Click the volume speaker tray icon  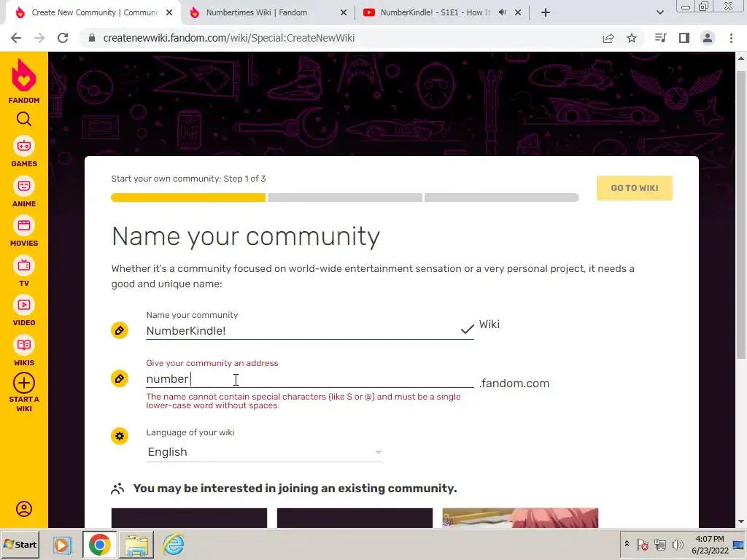click(x=677, y=544)
